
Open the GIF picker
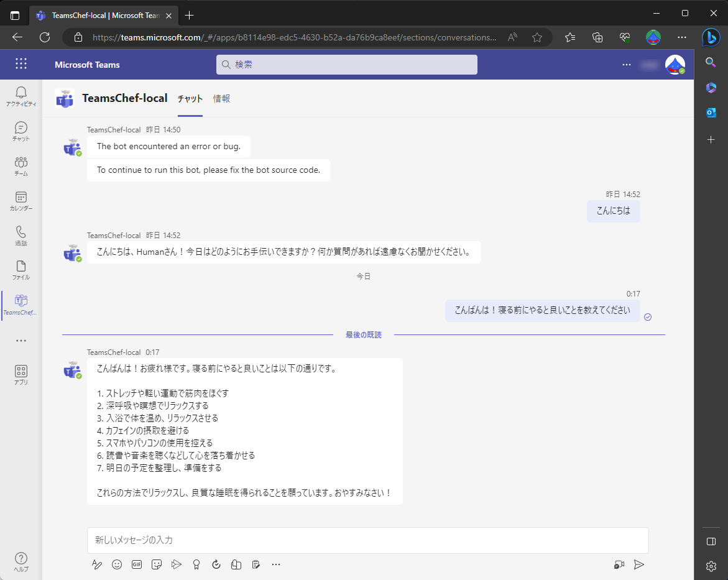137,564
